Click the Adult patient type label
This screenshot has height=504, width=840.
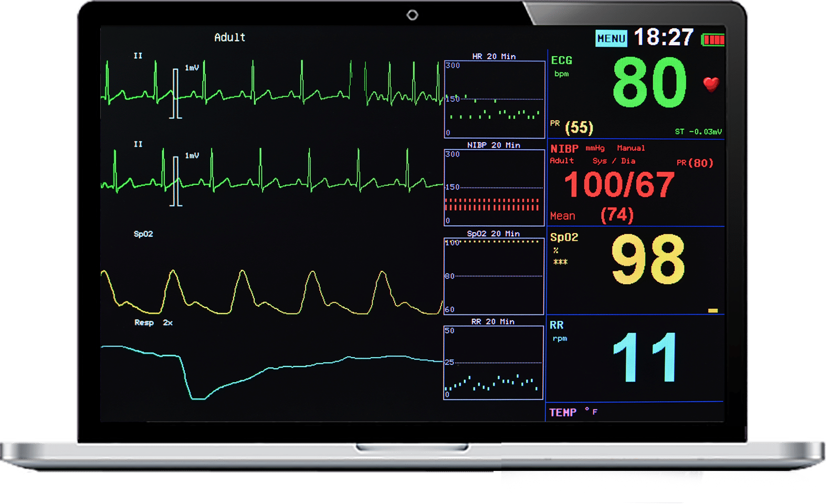(229, 37)
